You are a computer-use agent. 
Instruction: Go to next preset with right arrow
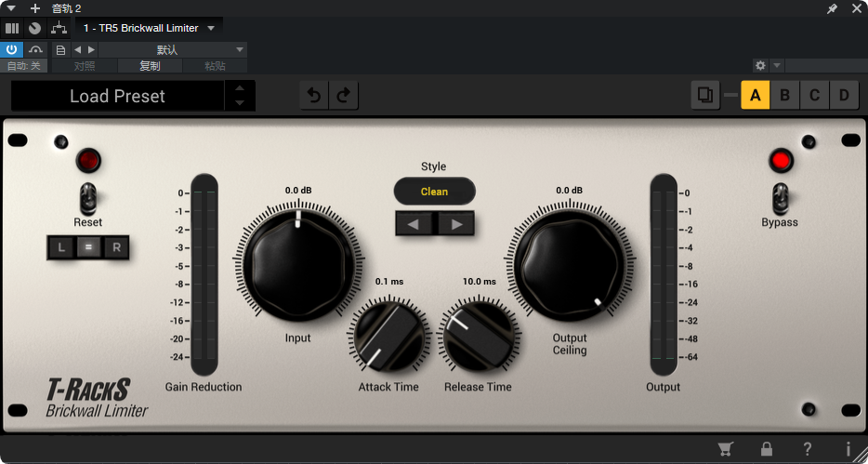(92, 50)
